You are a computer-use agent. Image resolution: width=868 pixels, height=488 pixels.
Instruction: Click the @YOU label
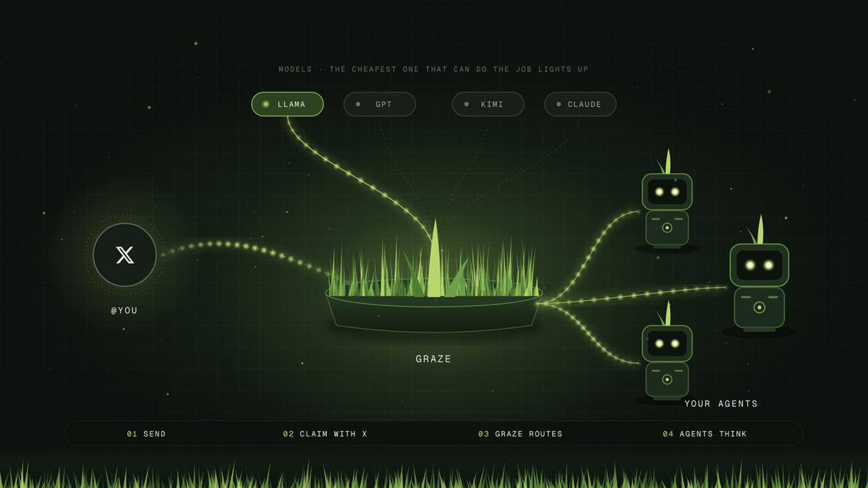pyautogui.click(x=124, y=311)
